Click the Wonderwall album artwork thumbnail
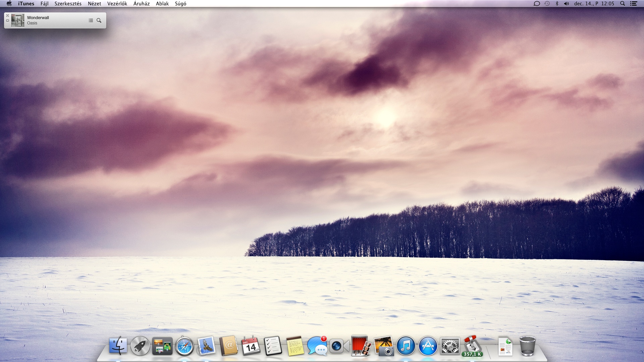The image size is (644, 362). [18, 20]
